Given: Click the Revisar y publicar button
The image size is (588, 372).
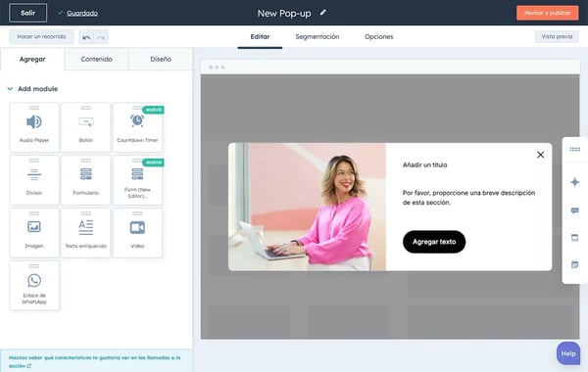Looking at the screenshot, I should (x=547, y=13).
